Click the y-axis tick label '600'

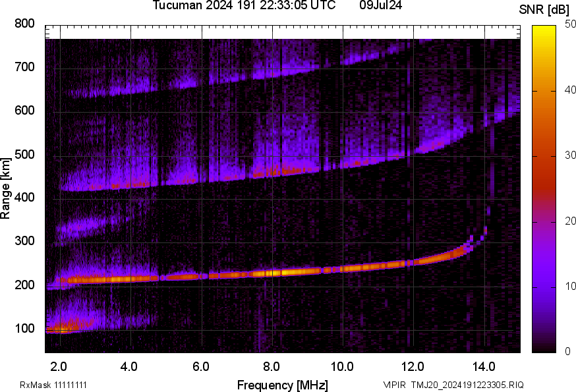(x=24, y=111)
